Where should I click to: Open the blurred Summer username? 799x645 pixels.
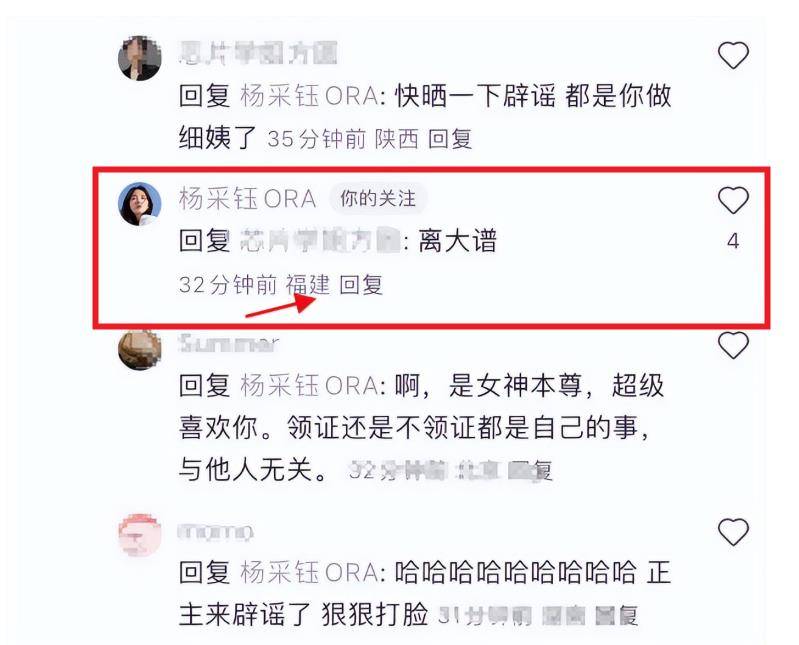click(x=229, y=344)
